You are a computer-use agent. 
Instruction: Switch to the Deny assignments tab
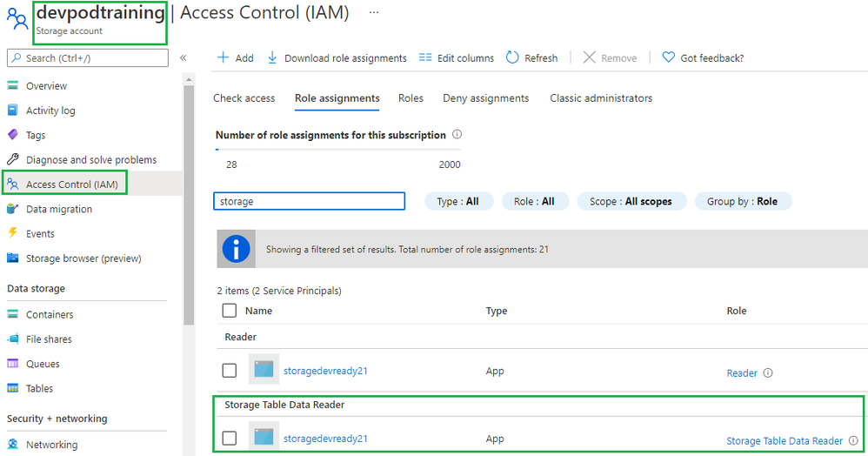(x=485, y=98)
